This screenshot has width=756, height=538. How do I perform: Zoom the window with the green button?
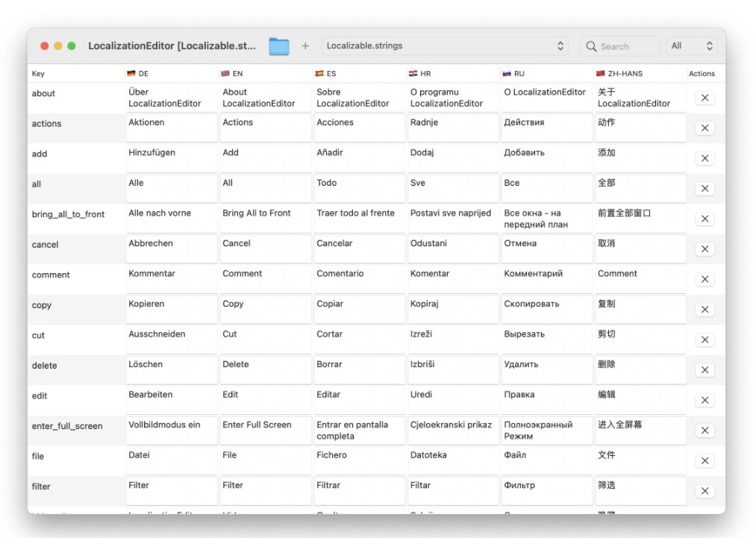pos(72,46)
